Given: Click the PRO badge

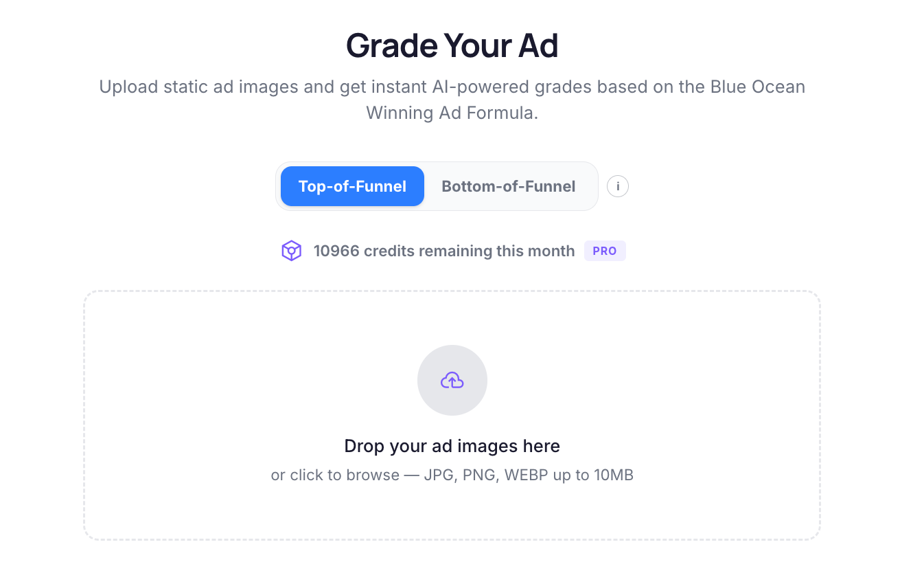Looking at the screenshot, I should (x=604, y=251).
